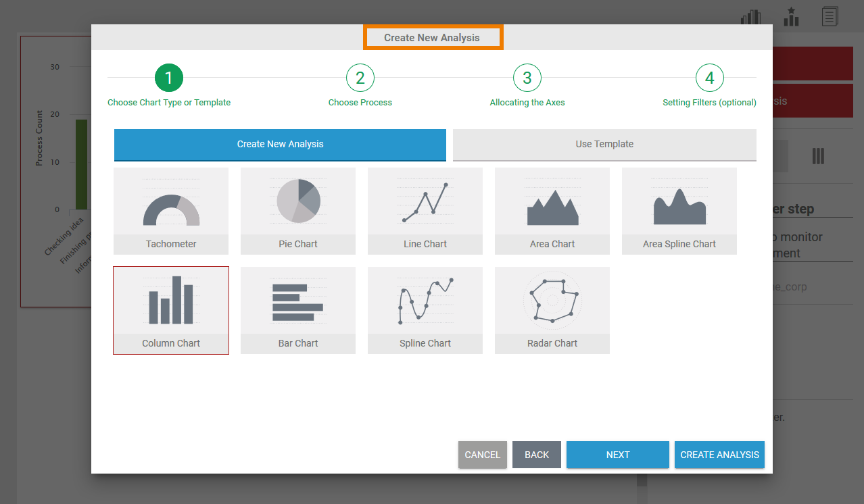864x504 pixels.
Task: Go to step 3 Allocating the Axes
Action: pyautogui.click(x=527, y=78)
